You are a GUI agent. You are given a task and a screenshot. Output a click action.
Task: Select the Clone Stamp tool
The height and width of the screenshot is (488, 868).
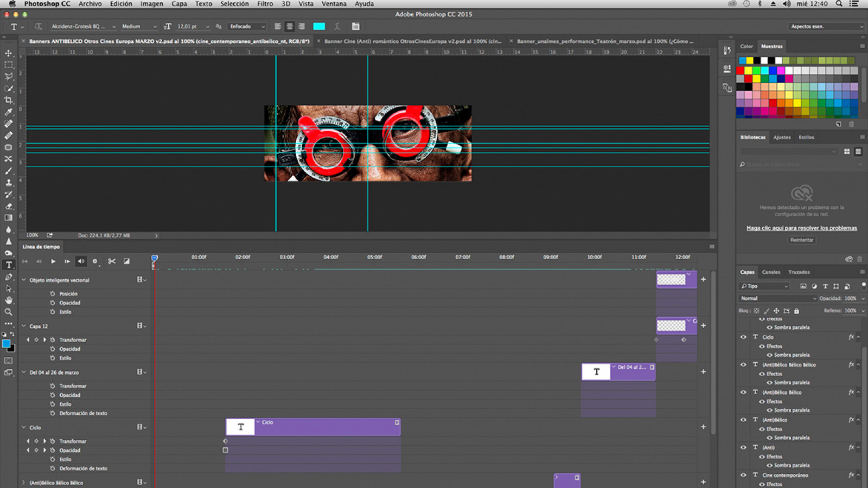8,183
